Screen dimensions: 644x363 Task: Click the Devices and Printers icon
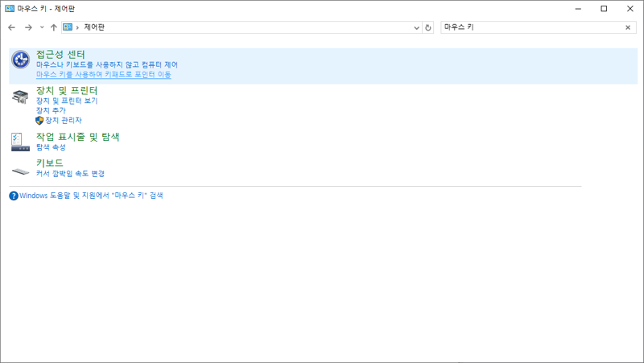(20, 97)
